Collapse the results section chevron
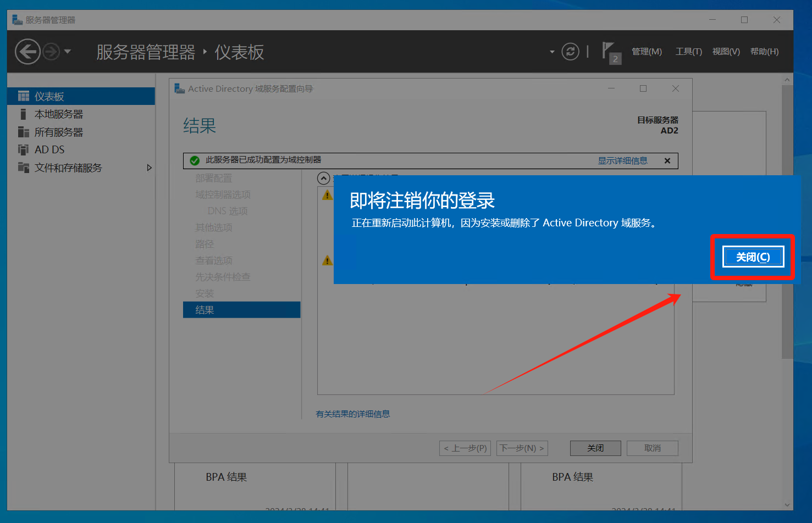 (324, 178)
